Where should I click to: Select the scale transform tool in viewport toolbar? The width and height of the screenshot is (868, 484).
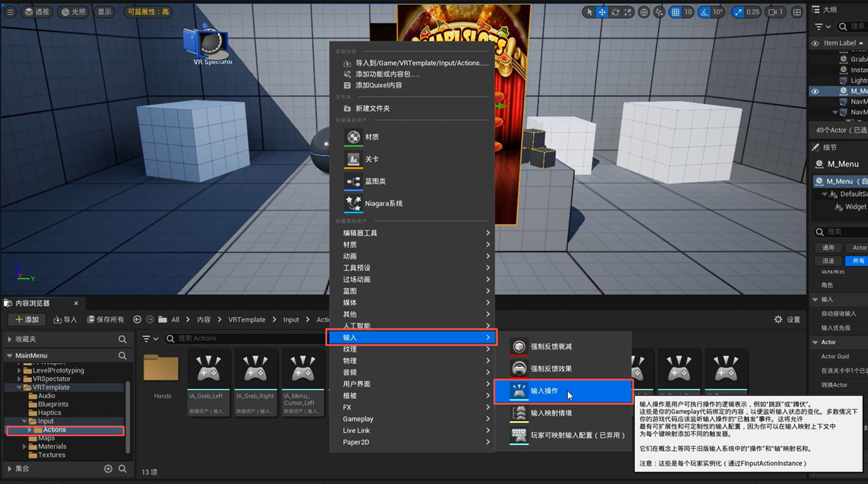tap(628, 12)
